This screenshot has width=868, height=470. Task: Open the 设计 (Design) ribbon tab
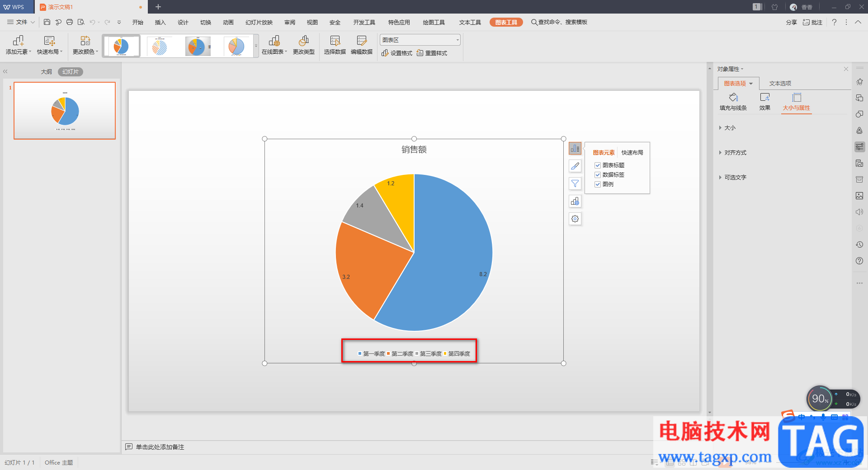183,22
